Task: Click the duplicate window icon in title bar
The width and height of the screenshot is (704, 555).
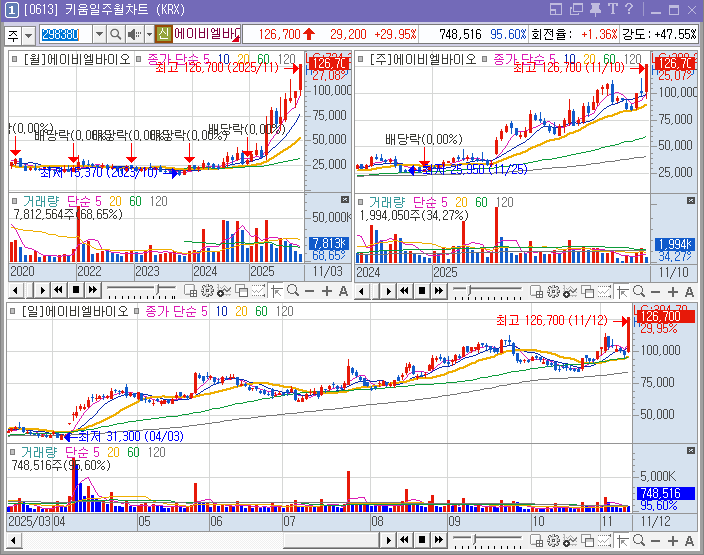Action: coord(576,9)
